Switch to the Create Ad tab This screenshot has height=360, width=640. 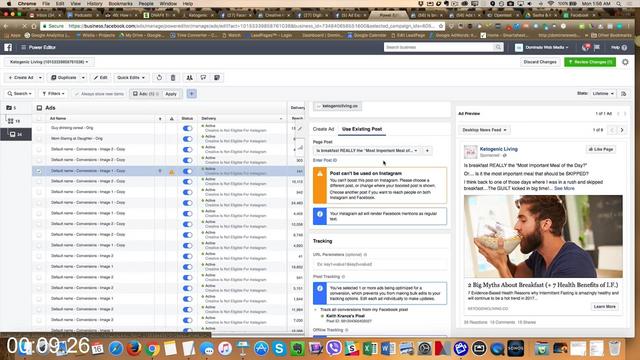coord(323,129)
